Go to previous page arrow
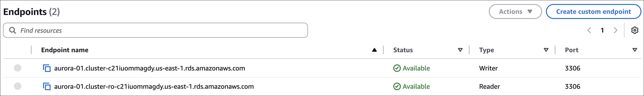This screenshot has width=644, height=96. [589, 30]
